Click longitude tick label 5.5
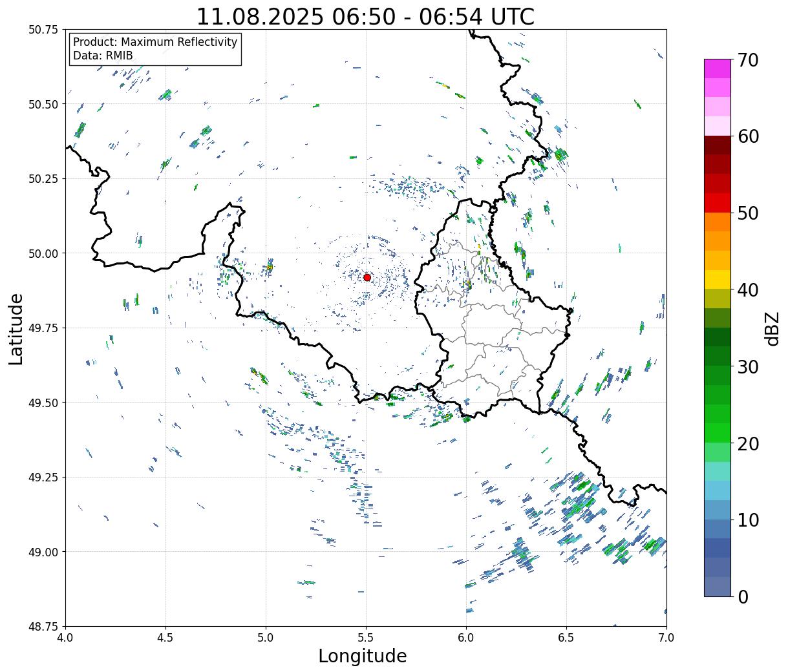788x672 pixels. [x=366, y=638]
